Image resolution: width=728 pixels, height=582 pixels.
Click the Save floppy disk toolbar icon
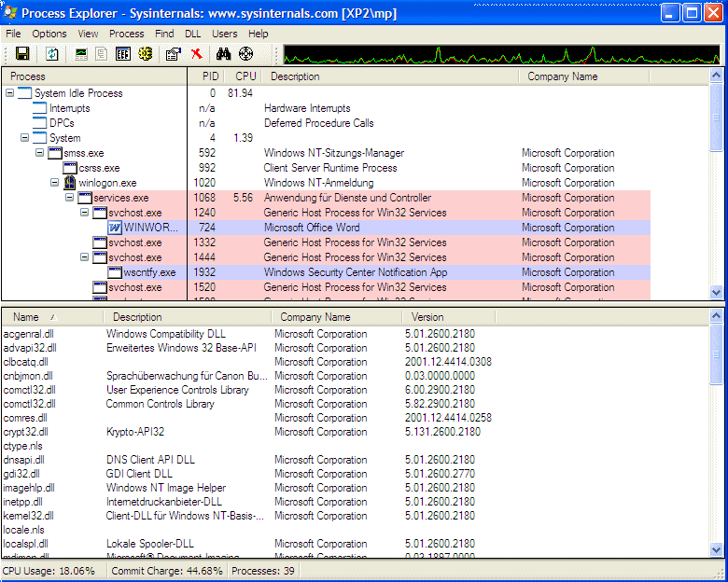coord(22,54)
